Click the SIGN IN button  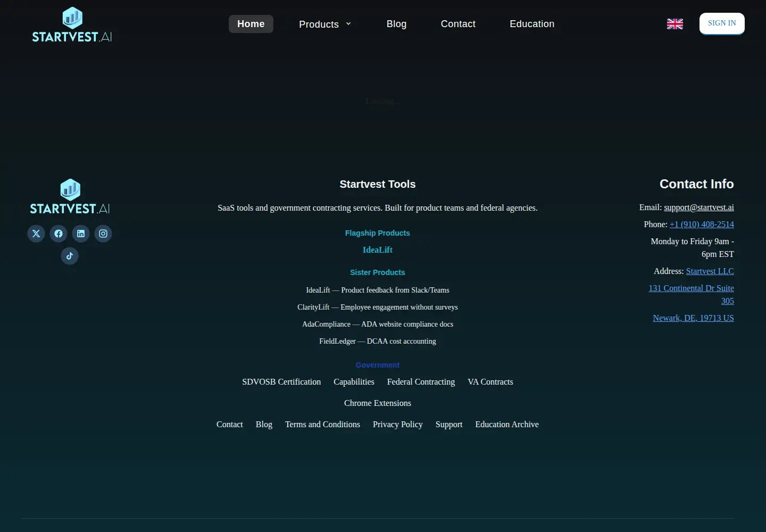coord(722,23)
